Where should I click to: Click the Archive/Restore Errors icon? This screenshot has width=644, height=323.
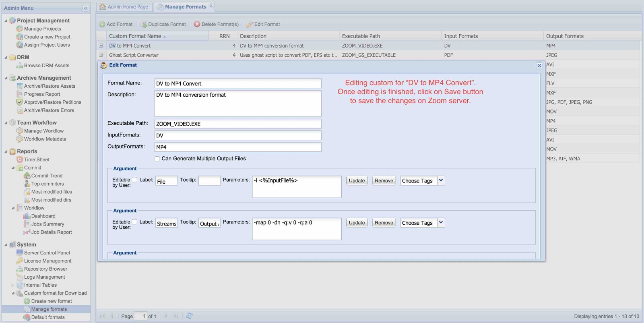pos(19,110)
